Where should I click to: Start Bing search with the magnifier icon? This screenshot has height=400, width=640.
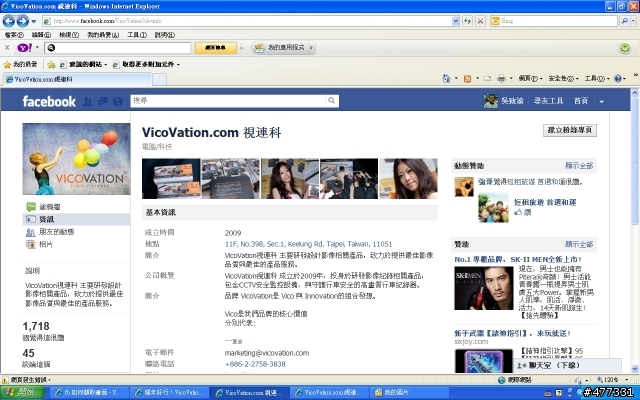pos(624,21)
